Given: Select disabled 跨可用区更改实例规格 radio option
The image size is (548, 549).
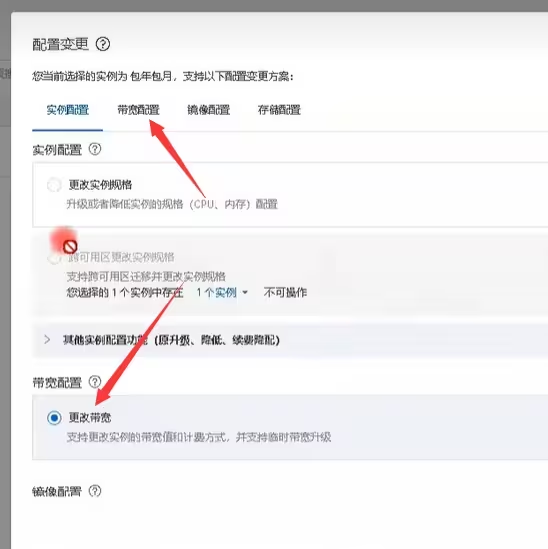Looking at the screenshot, I should [x=54, y=258].
